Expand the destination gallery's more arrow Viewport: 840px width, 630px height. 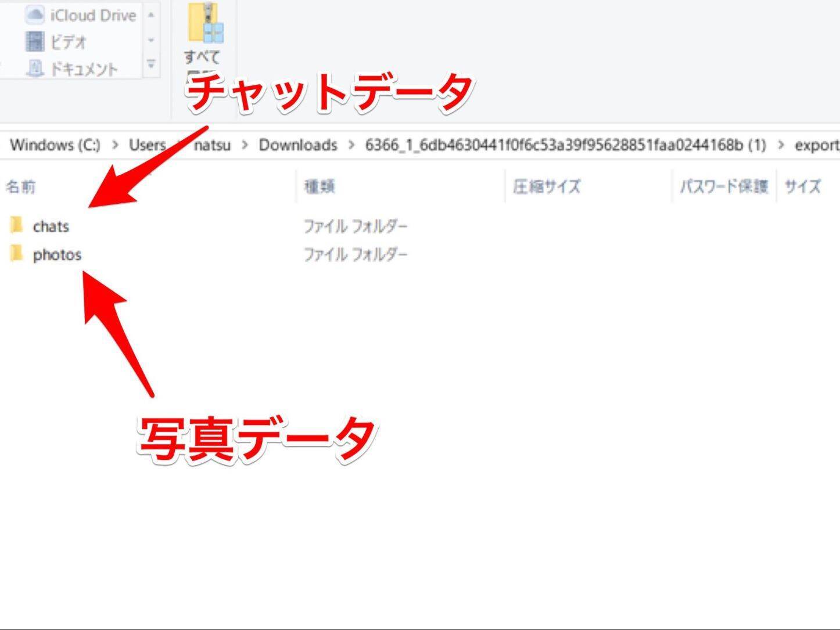[x=151, y=64]
